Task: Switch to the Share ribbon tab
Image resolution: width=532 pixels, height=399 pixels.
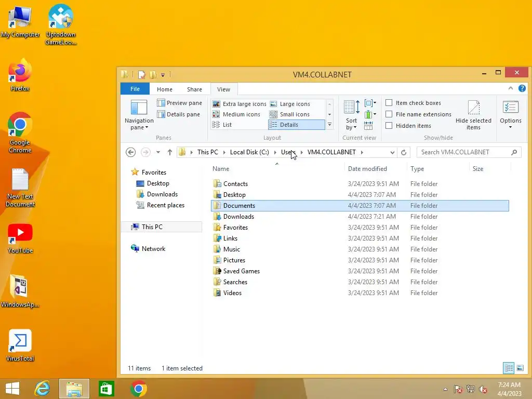Action: (x=194, y=89)
